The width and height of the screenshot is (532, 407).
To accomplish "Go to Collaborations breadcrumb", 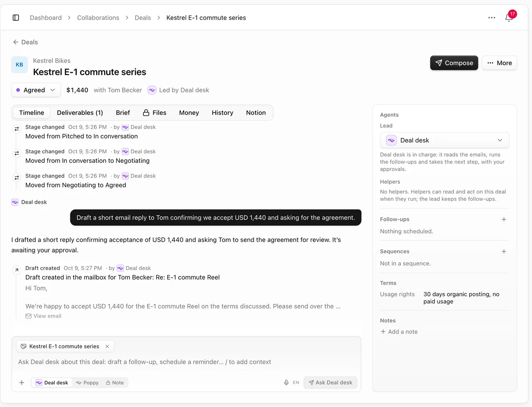I will click(98, 18).
